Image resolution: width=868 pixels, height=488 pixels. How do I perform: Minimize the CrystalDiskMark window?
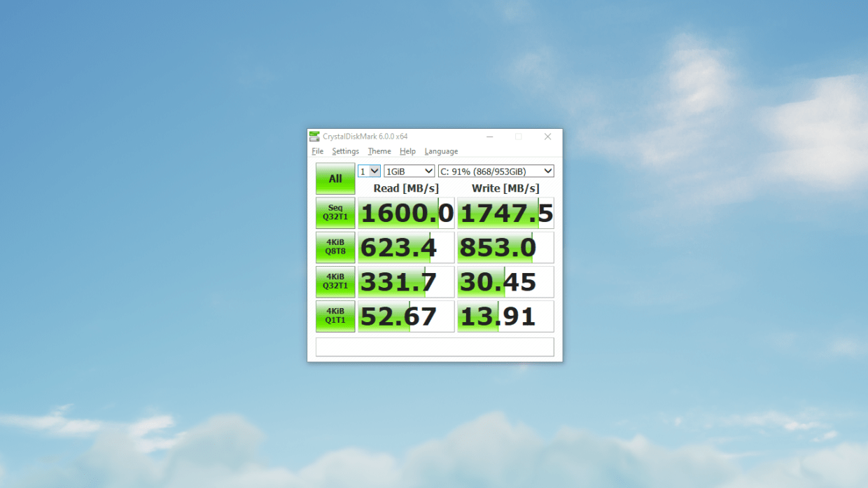pos(489,136)
